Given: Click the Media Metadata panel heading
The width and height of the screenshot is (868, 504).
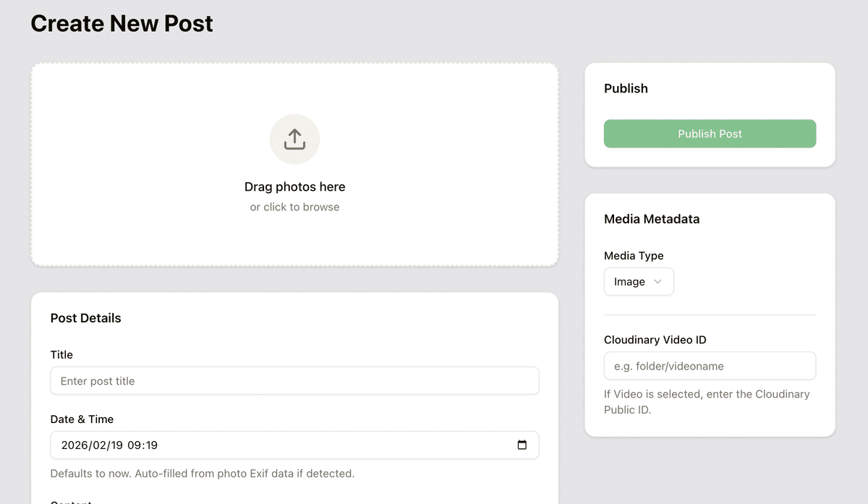Looking at the screenshot, I should click(x=652, y=219).
